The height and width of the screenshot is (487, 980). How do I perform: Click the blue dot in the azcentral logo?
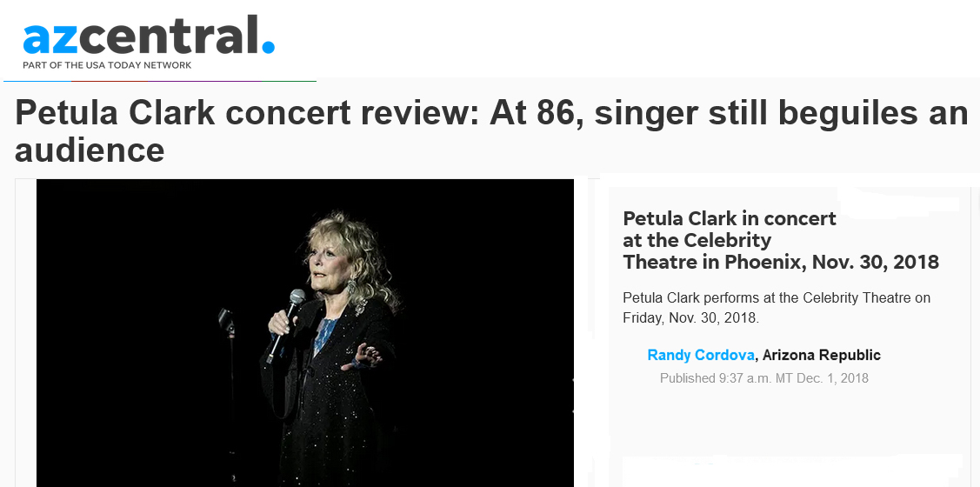pyautogui.click(x=268, y=47)
